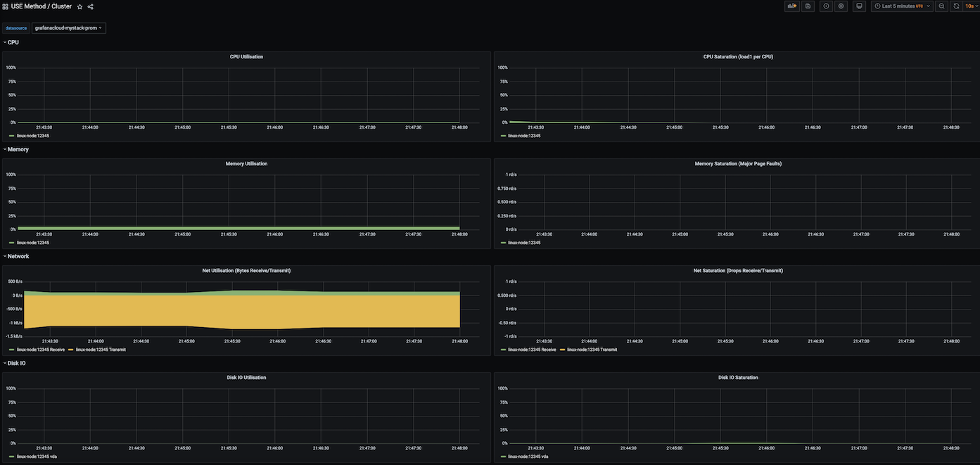Click the yellow Transmit swatch in Net Utilisation legend
The image size is (980, 465).
tap(70, 350)
